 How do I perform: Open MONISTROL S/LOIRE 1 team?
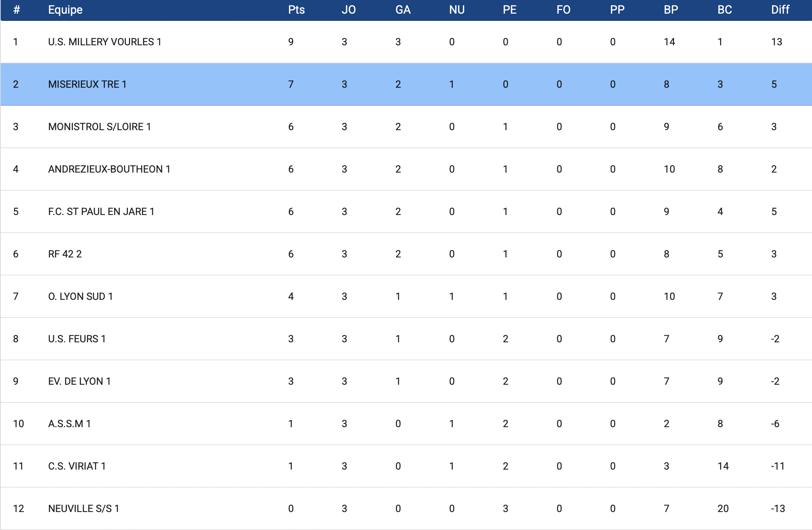(100, 127)
